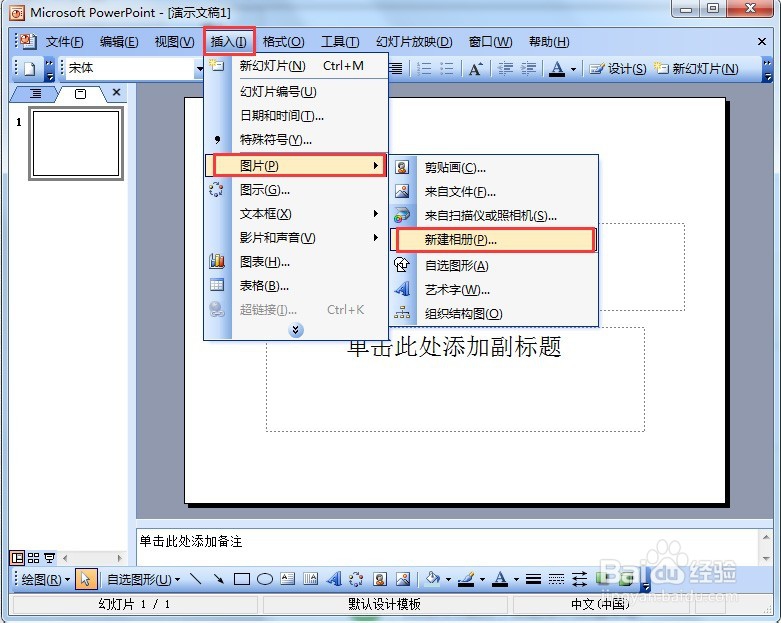Click the 设计(S) design button
This screenshot has height=623, width=781.
(x=618, y=69)
